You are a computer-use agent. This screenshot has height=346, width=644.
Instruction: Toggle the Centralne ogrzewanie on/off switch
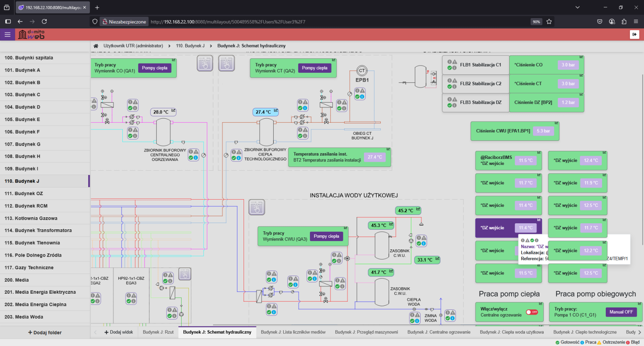(x=532, y=312)
